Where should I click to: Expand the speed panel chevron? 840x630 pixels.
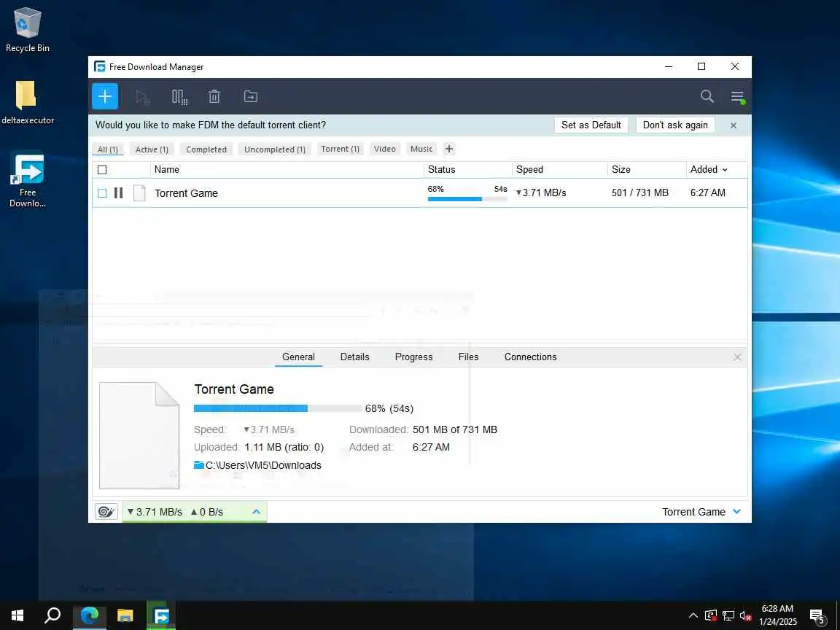(x=256, y=512)
